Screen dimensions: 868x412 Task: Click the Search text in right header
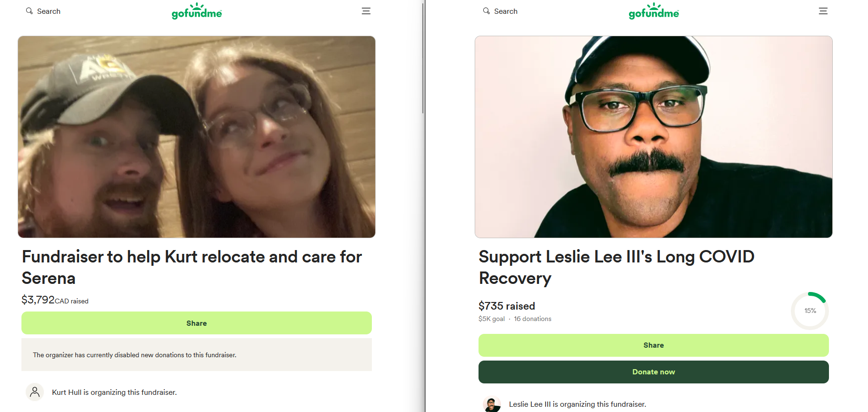506,11
